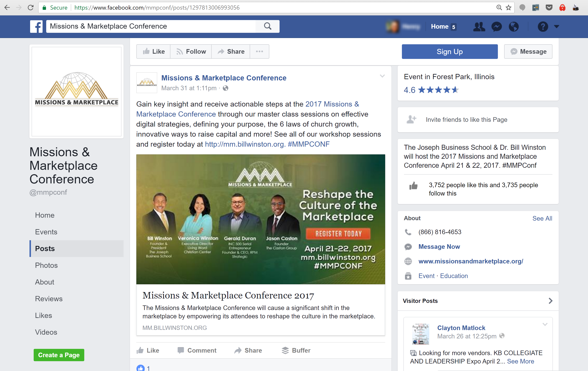588x371 pixels.
Task: Click the invite friends person-plus icon
Action: (x=411, y=119)
